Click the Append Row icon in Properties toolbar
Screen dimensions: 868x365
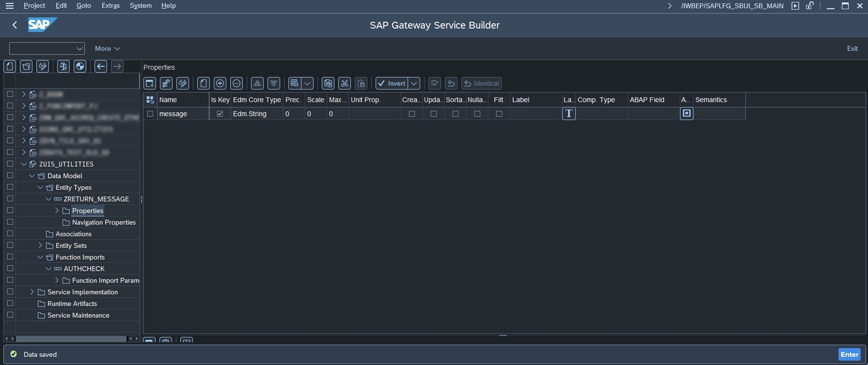click(x=204, y=83)
